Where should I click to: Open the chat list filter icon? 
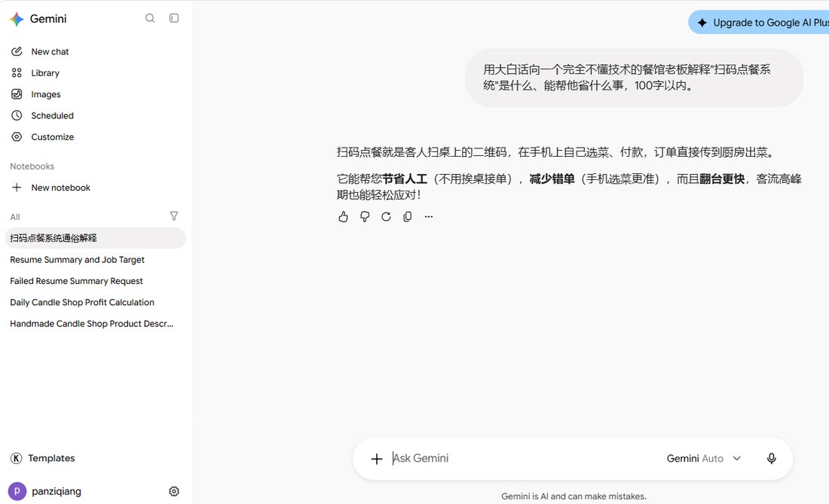click(x=174, y=216)
